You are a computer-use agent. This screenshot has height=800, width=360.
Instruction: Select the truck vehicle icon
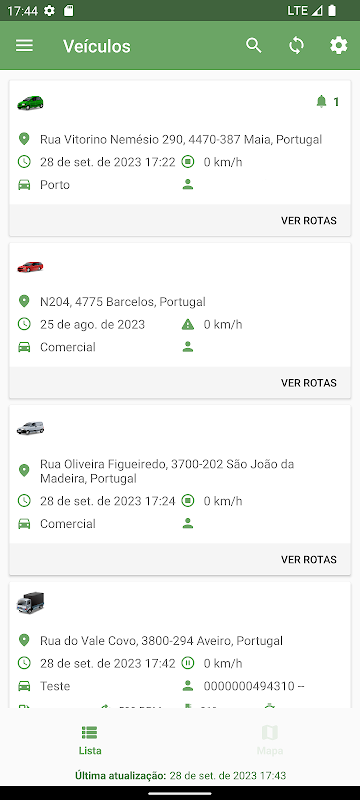(x=30, y=603)
